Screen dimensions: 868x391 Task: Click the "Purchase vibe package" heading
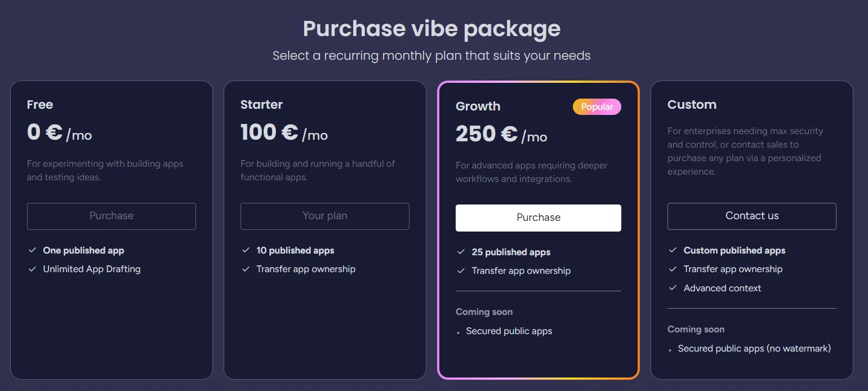click(431, 28)
